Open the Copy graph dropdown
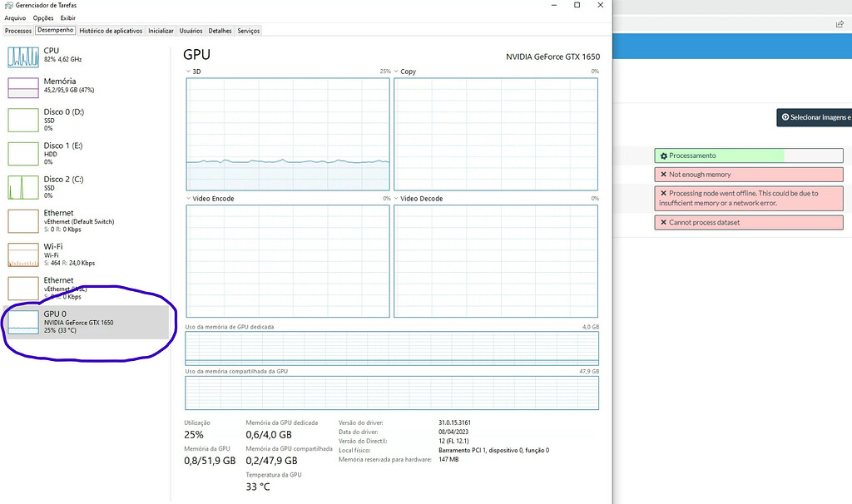852x504 pixels. point(398,72)
